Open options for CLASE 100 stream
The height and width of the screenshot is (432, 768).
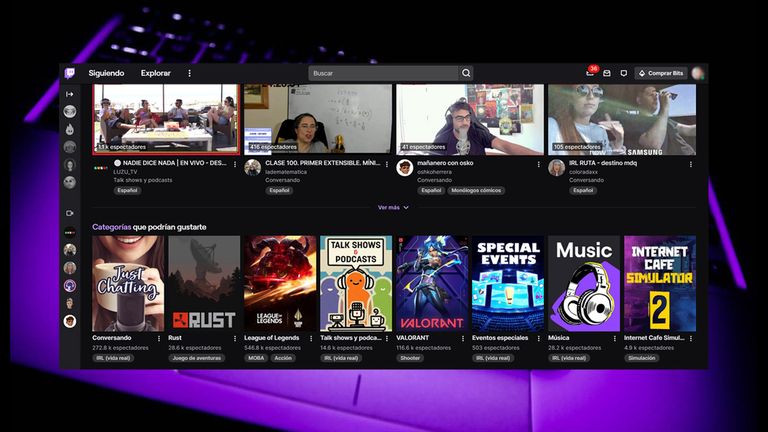pos(386,165)
